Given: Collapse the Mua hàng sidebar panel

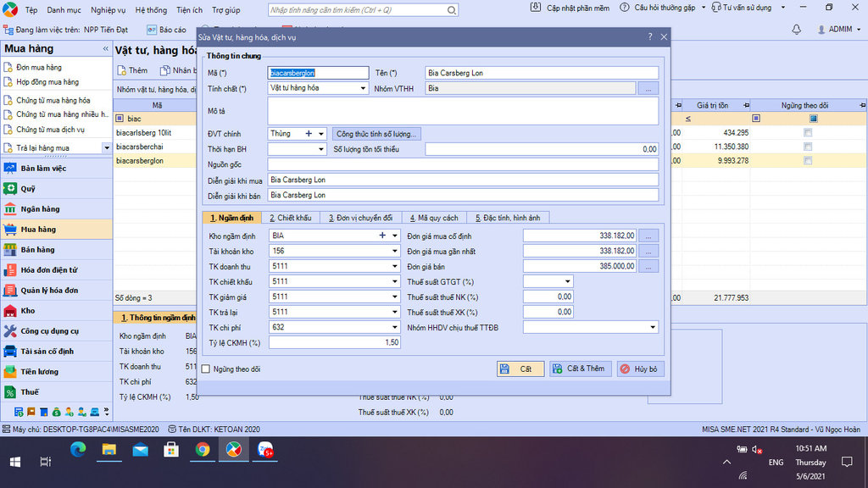Looking at the screenshot, I should 105,48.
